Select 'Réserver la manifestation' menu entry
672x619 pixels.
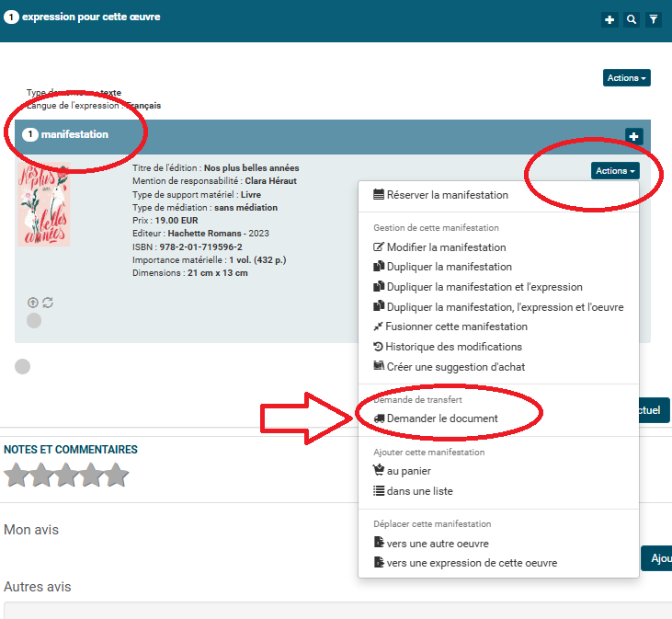click(x=447, y=195)
